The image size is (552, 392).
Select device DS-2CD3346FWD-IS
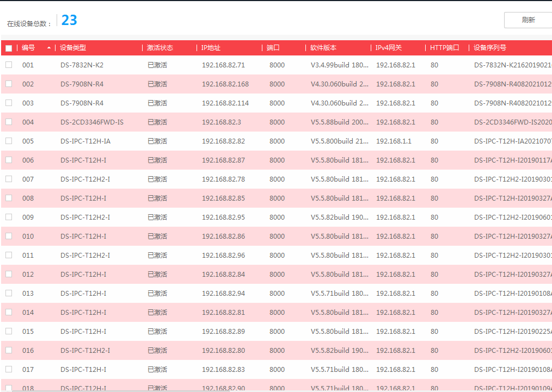92,122
